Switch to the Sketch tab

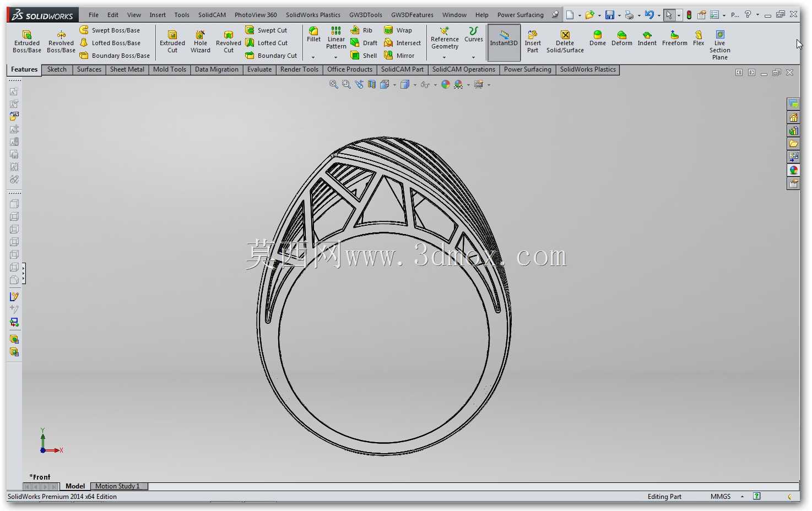click(x=57, y=69)
